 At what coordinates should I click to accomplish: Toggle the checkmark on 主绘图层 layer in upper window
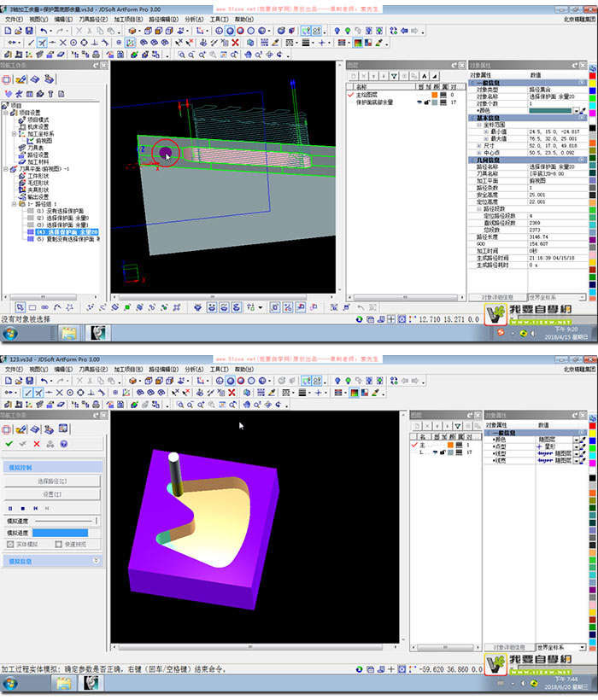coord(351,95)
